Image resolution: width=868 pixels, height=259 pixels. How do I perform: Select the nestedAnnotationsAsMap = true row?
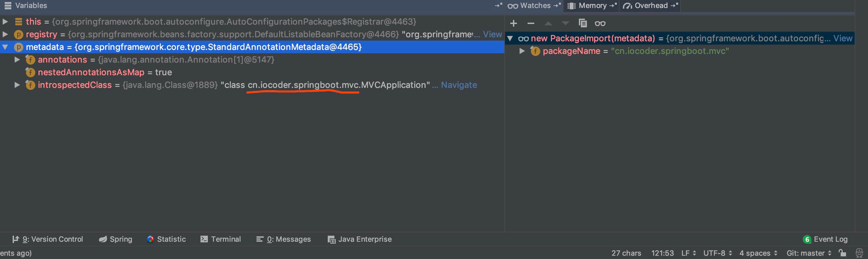[x=252, y=73]
